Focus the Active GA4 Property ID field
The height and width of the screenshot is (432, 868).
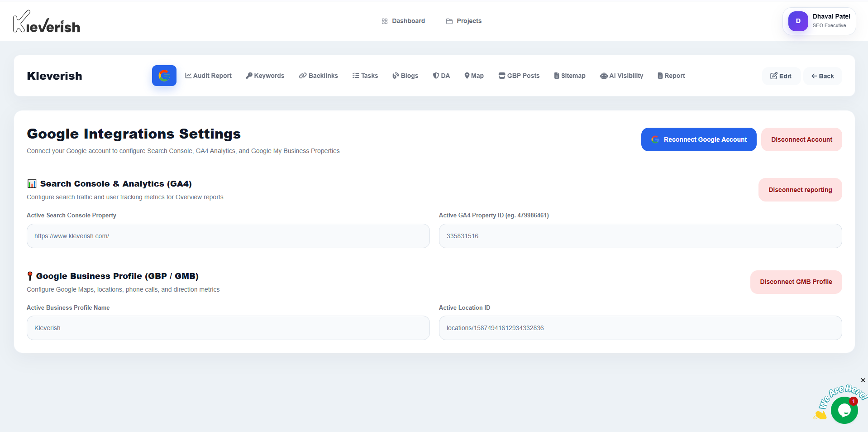tap(640, 236)
